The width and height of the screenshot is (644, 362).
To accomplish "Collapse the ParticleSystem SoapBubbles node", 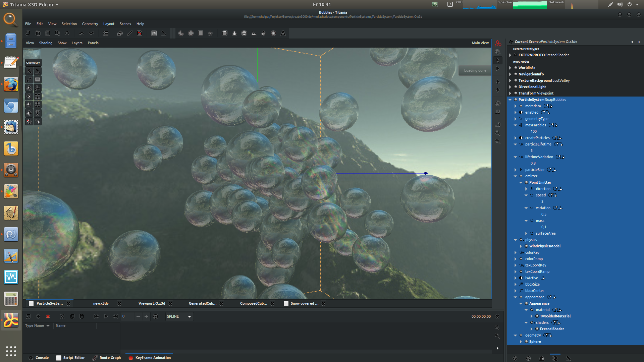I will 510,100.
